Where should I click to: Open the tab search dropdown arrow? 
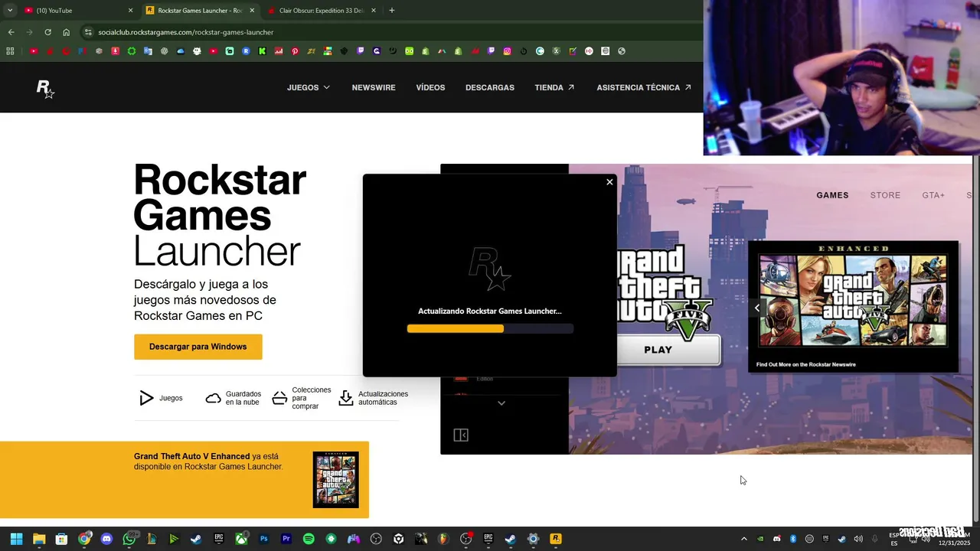pos(10,11)
